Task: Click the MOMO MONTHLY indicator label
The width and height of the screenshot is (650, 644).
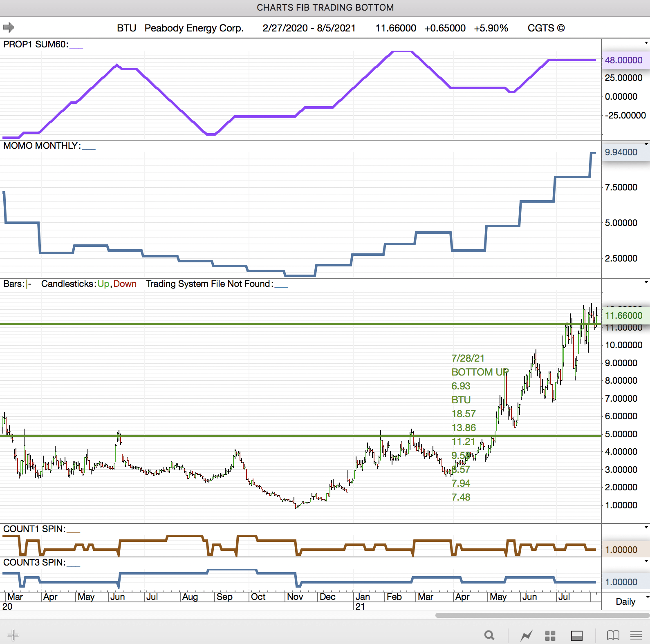Action: tap(42, 145)
